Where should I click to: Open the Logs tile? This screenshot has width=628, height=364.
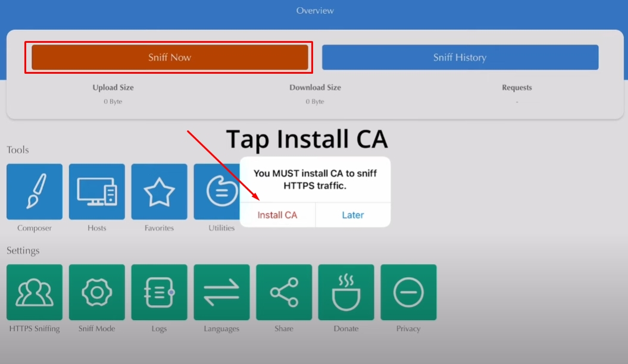pos(159,292)
